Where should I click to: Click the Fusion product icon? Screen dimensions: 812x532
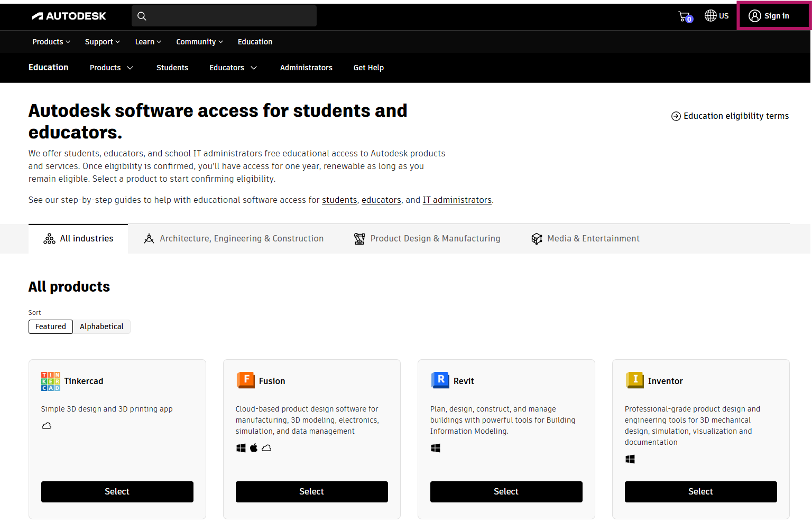pyautogui.click(x=245, y=380)
